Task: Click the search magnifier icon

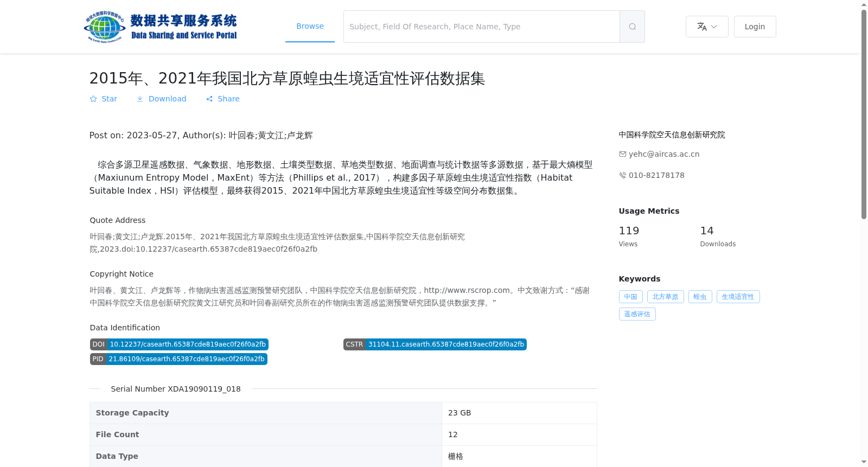Action: pos(632,27)
